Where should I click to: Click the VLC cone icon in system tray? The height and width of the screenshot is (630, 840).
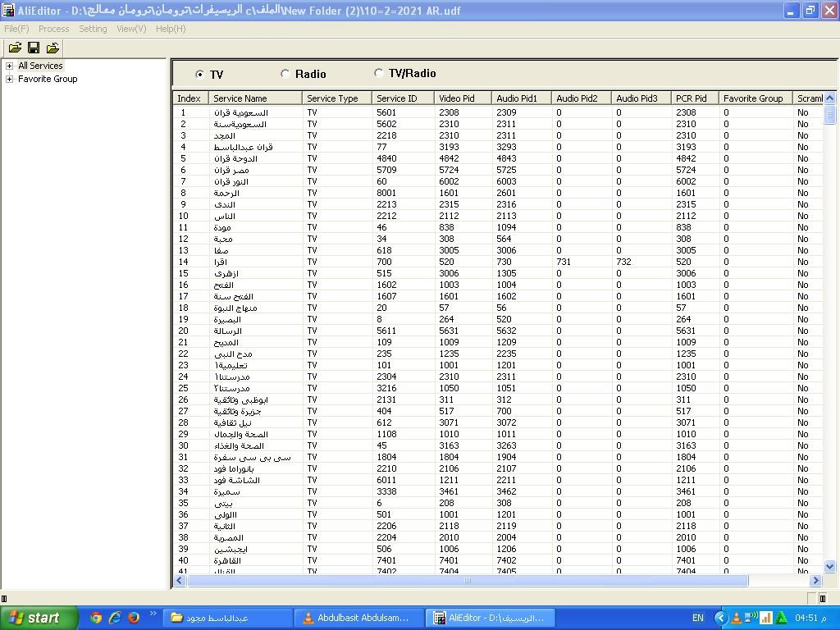tap(737, 618)
